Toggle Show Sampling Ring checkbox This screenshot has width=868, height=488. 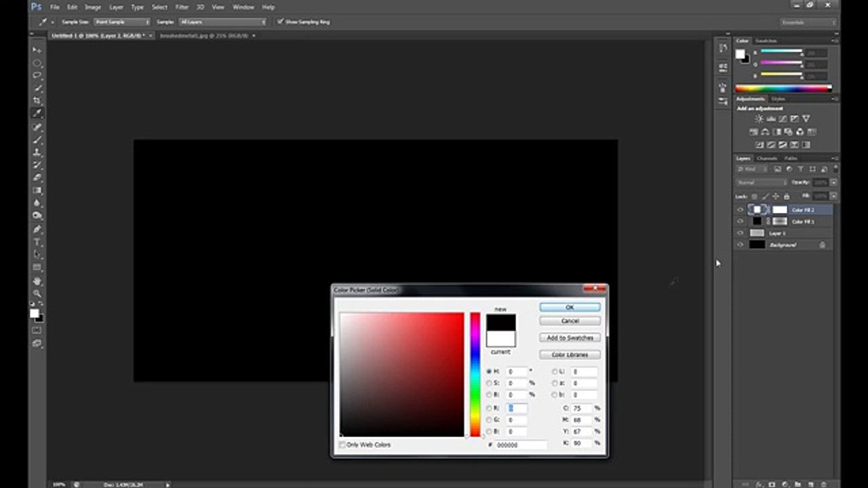[x=280, y=22]
